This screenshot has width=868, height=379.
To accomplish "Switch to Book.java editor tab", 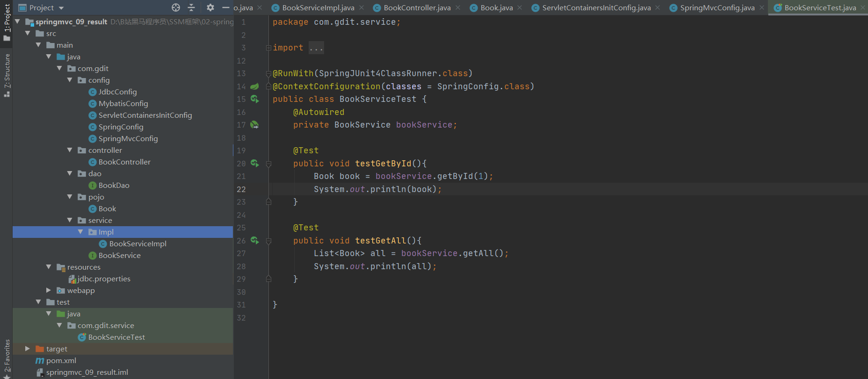I will pos(497,7).
